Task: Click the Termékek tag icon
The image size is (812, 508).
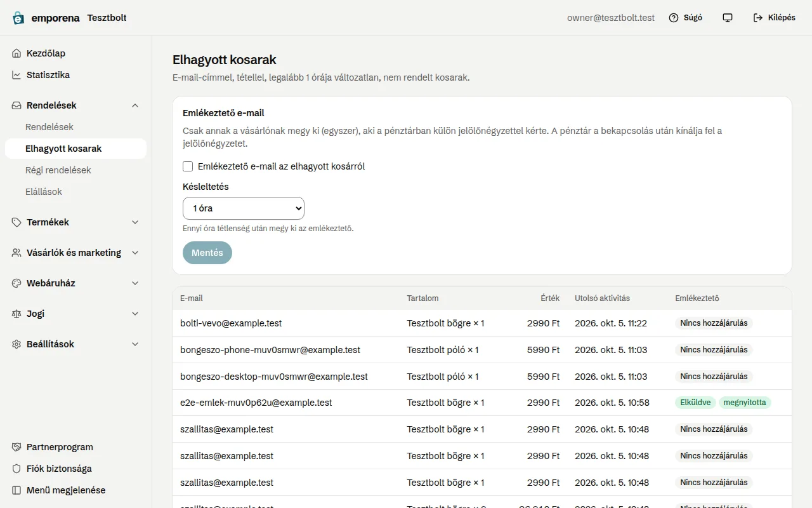Action: [x=16, y=222]
